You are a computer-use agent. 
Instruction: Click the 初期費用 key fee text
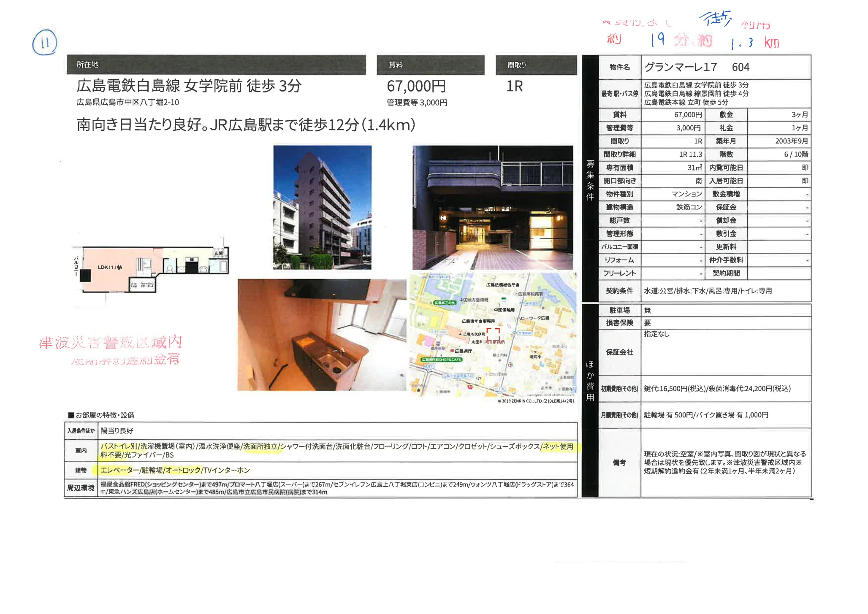717,389
